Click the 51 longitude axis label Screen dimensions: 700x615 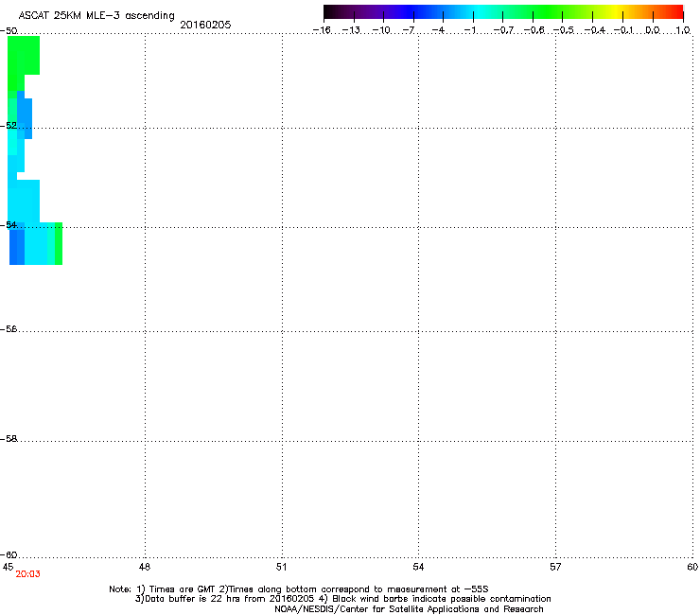coord(281,567)
